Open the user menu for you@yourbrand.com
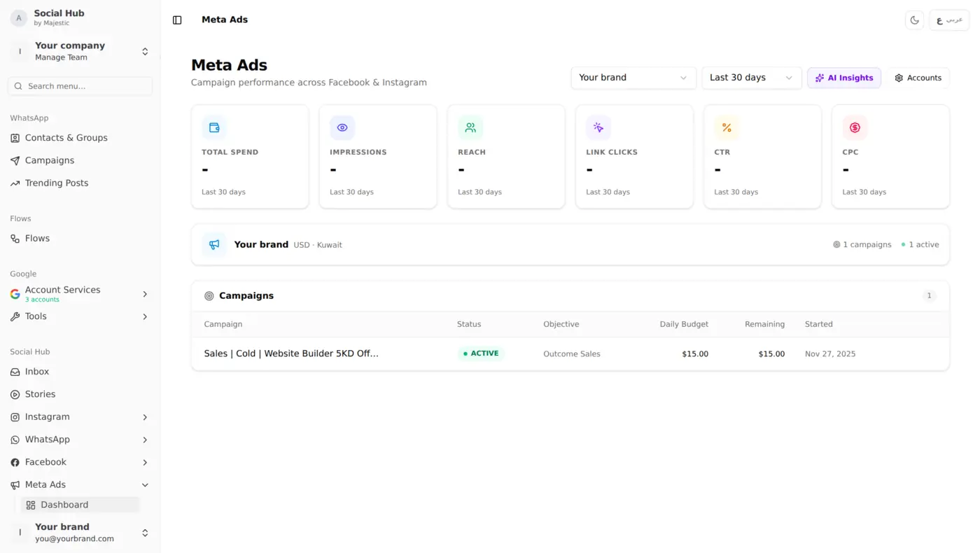The image size is (980, 553). coord(80,533)
